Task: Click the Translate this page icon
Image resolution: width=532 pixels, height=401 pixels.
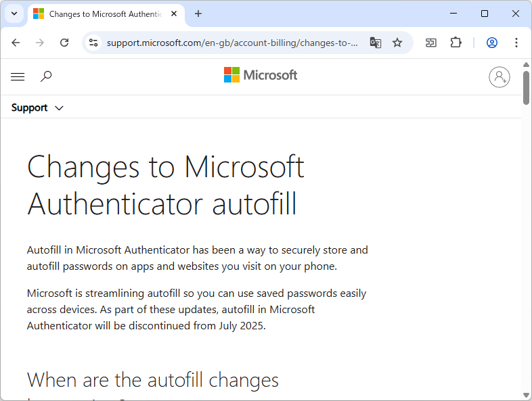Action: pyautogui.click(x=376, y=43)
